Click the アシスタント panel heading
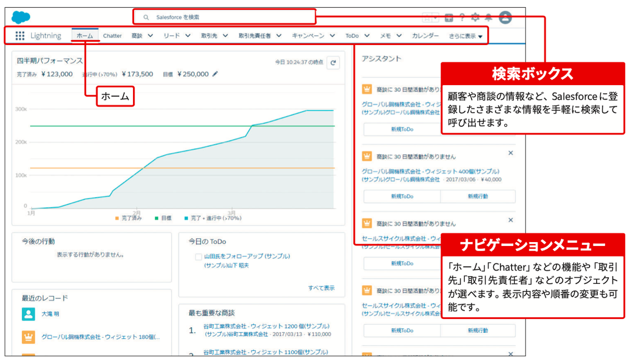This screenshot has height=364, width=639. click(x=381, y=58)
